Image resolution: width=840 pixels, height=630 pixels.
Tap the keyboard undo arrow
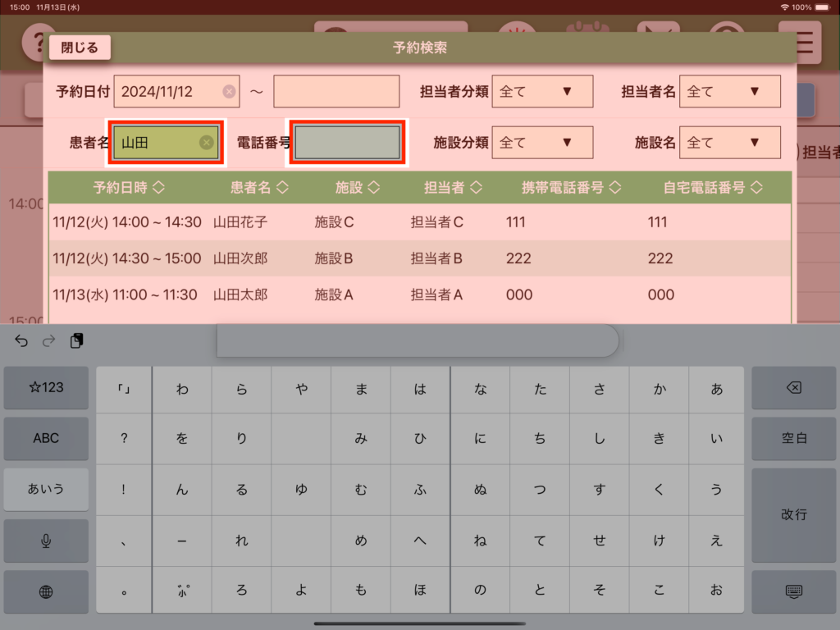(22, 341)
